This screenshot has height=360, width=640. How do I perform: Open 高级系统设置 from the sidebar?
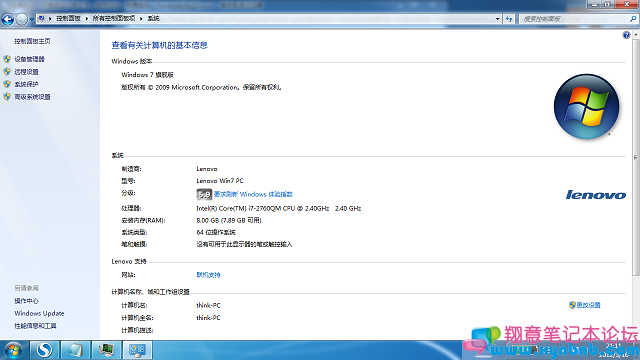click(32, 97)
